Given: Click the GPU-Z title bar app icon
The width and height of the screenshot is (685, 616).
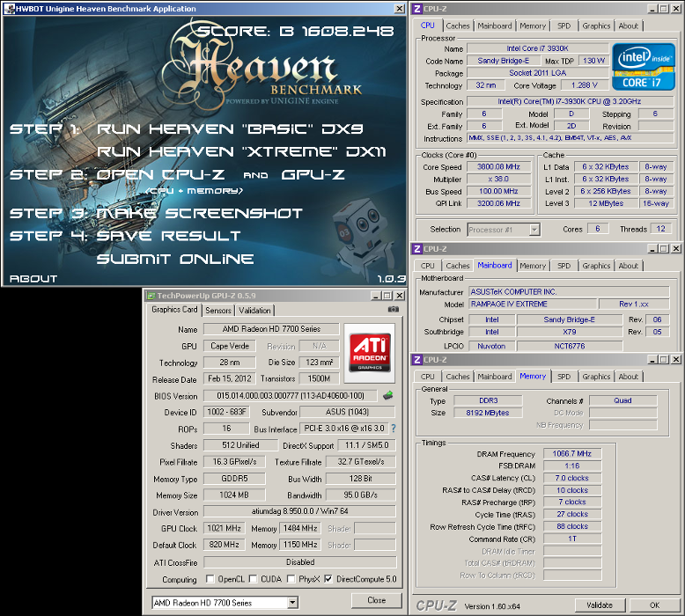Looking at the screenshot, I should tap(151, 296).
